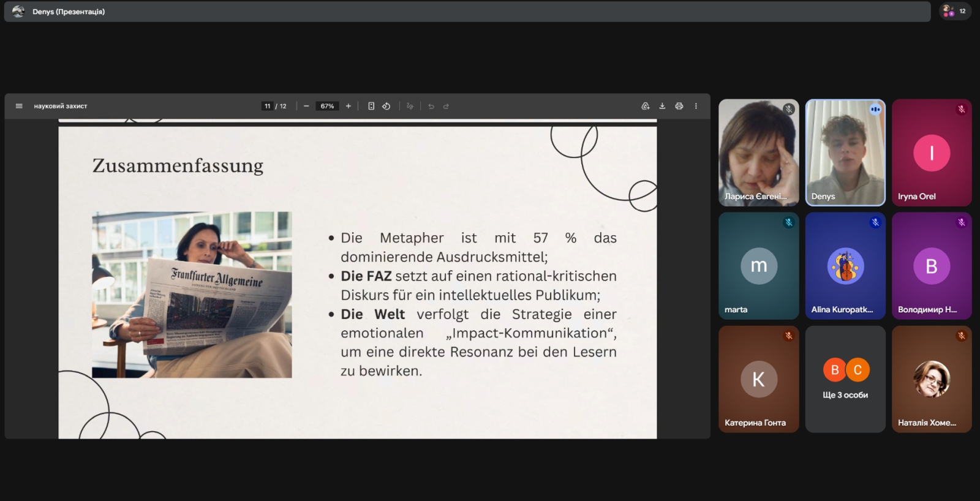Image resolution: width=980 pixels, height=501 pixels.
Task: Open the PDF more actions menu
Action: [x=696, y=106]
